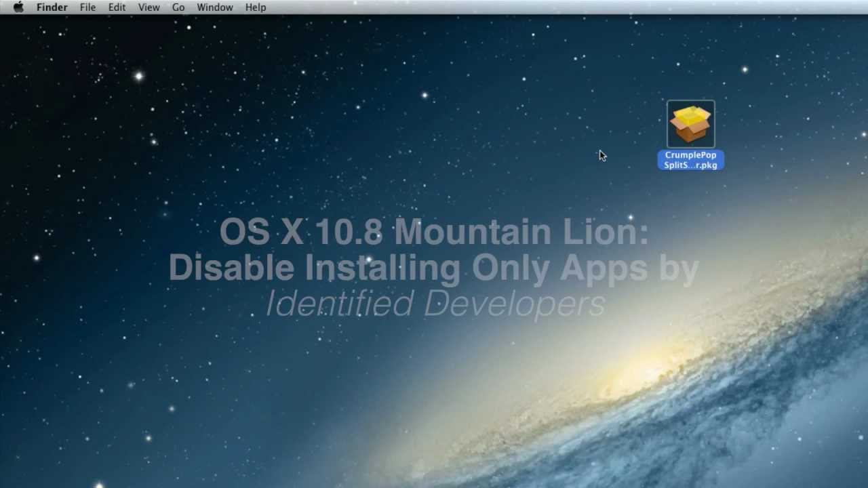Image resolution: width=868 pixels, height=488 pixels.
Task: Select the CrumplePop package installer icon
Action: click(691, 124)
